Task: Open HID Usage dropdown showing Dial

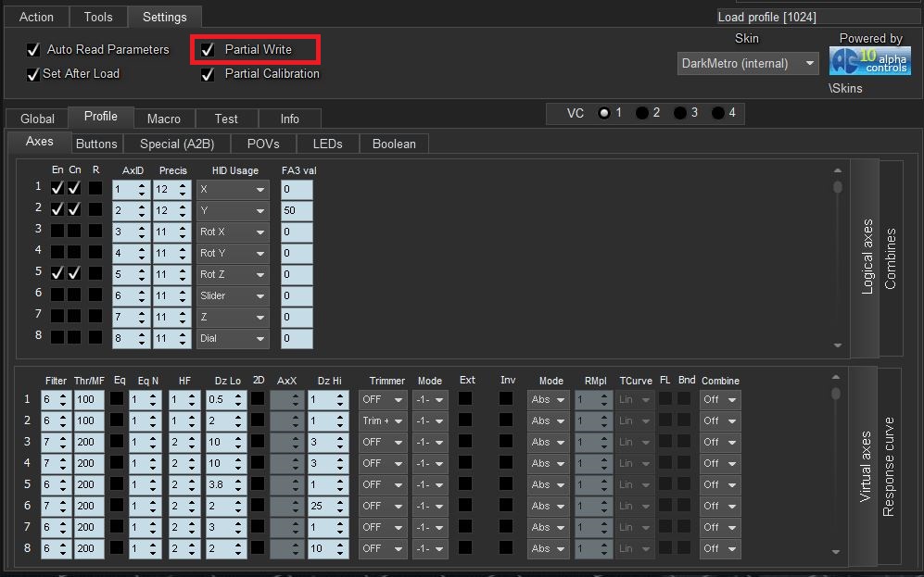Action: 233,339
